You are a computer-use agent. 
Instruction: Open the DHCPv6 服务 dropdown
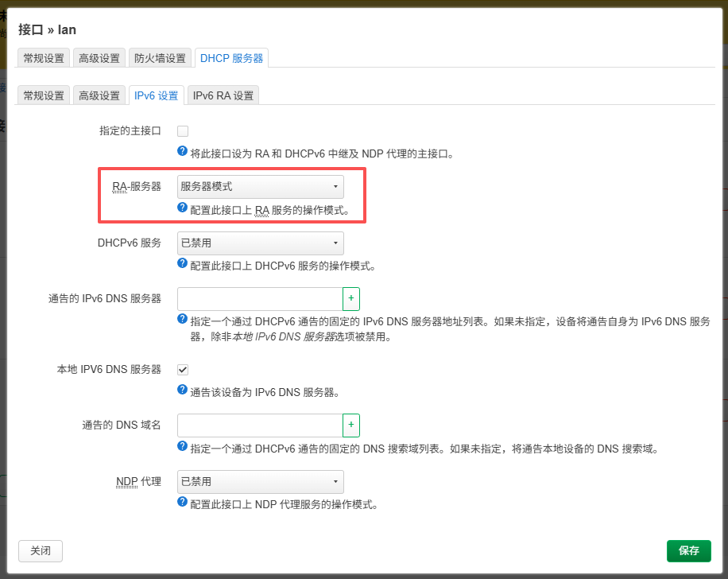coord(260,243)
